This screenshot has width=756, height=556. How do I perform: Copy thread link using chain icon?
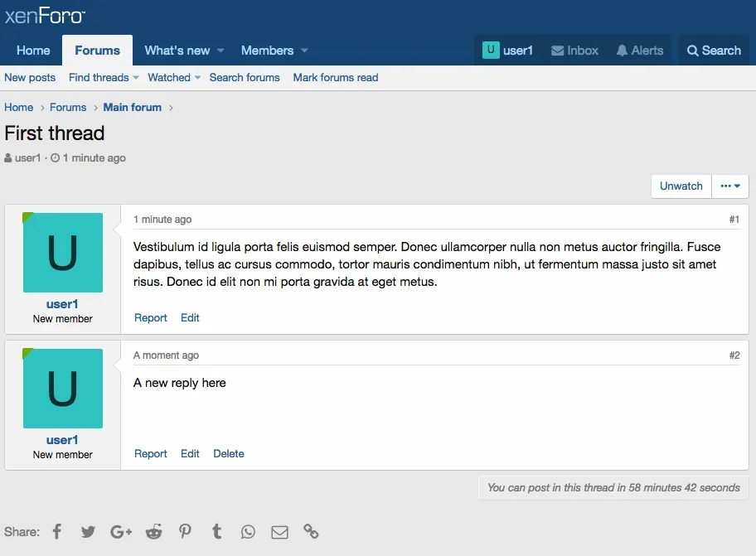311,532
